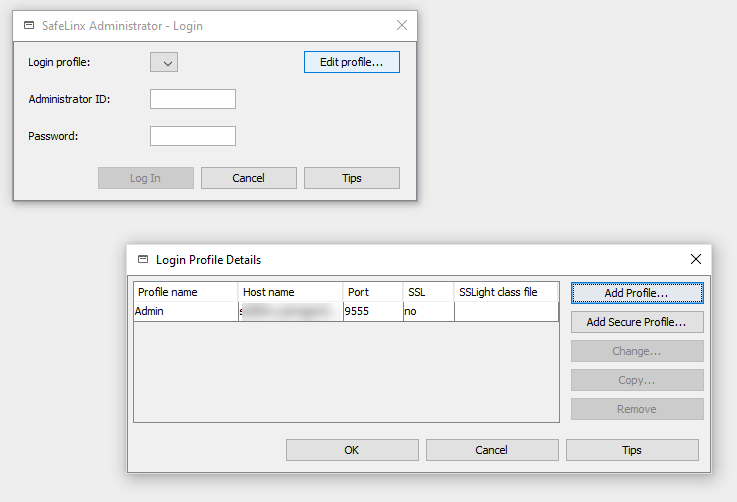Close the Login Profile Details dialog
This screenshot has height=502, width=737.
tap(696, 259)
